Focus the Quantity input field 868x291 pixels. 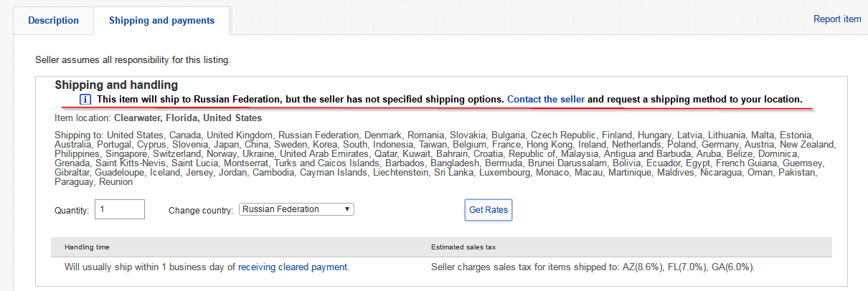[120, 209]
